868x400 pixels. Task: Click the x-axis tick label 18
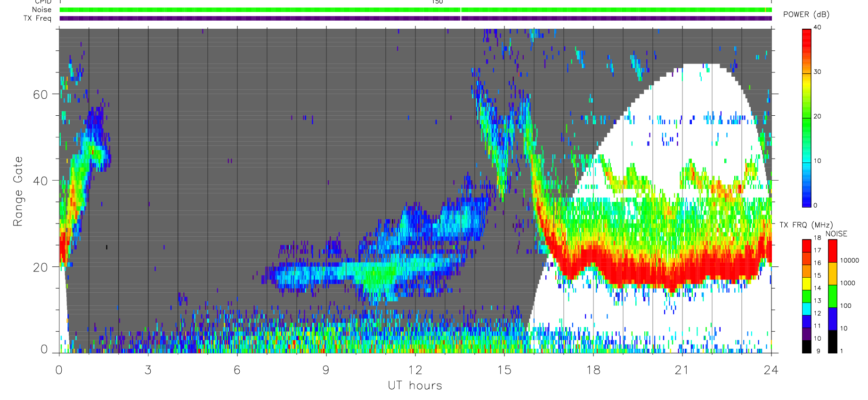593,370
